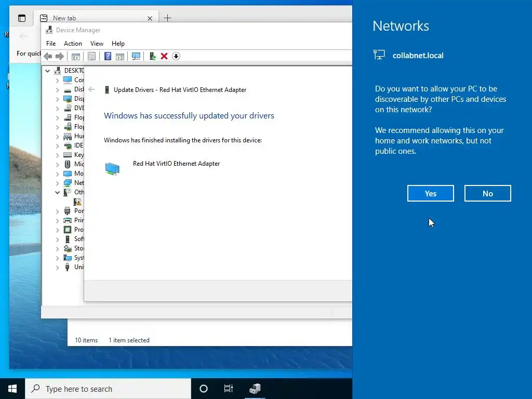Uninstall device using the red X icon

(x=164, y=56)
